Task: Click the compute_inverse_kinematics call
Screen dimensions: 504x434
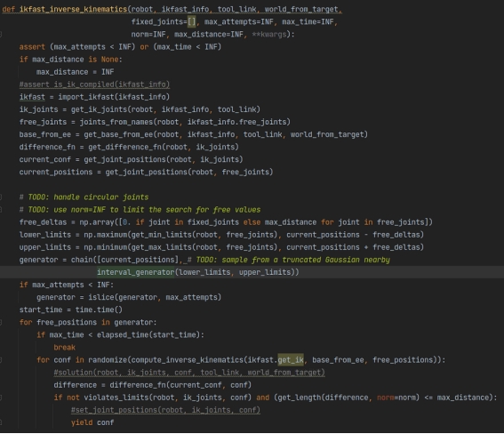Action: 187,360
